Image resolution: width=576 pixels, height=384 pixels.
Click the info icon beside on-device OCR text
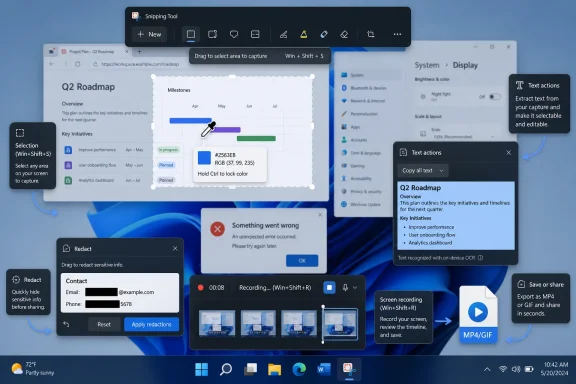[480, 258]
